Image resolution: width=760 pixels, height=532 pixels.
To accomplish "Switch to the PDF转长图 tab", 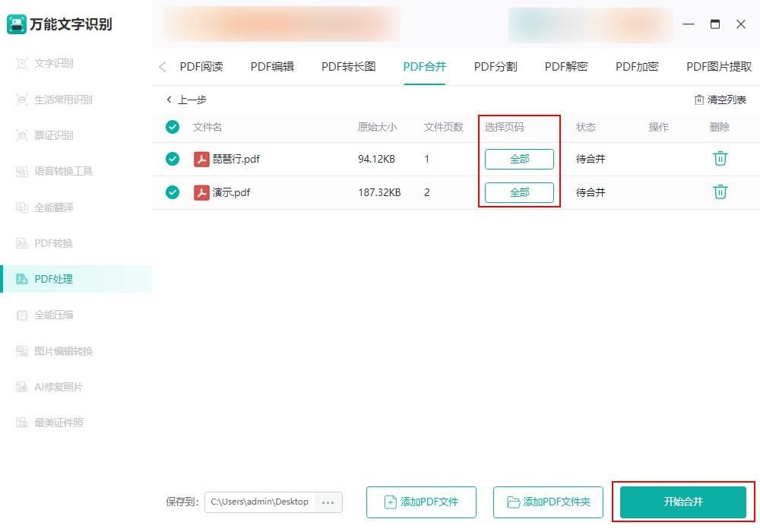I will [x=349, y=67].
